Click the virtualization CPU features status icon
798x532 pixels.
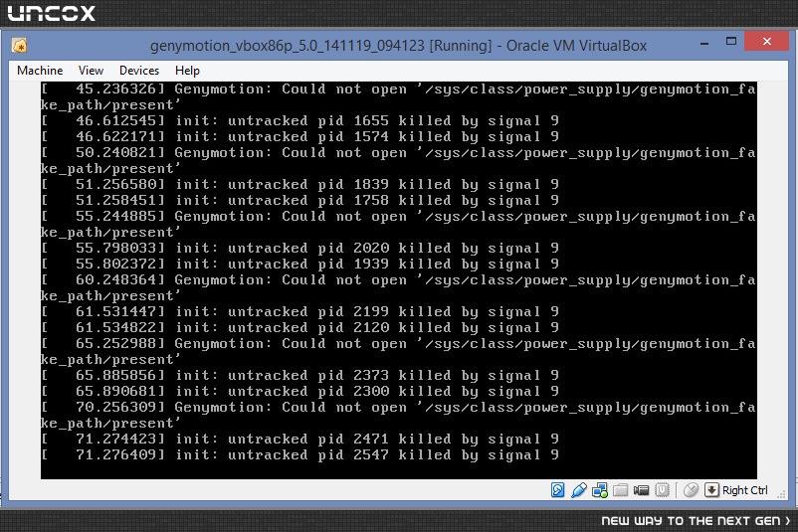662,490
